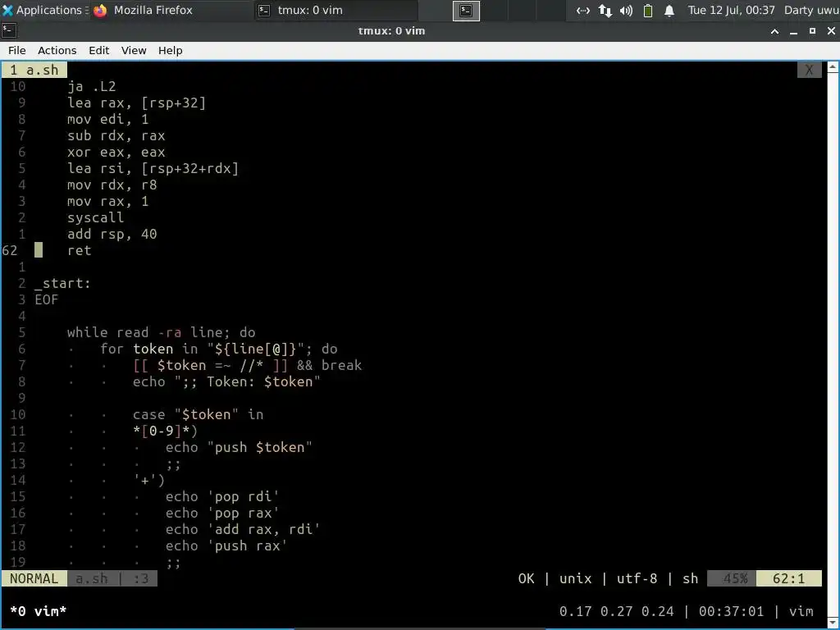Click the 'ret' instruction on line 62
The width and height of the screenshot is (840, 630).
(80, 251)
